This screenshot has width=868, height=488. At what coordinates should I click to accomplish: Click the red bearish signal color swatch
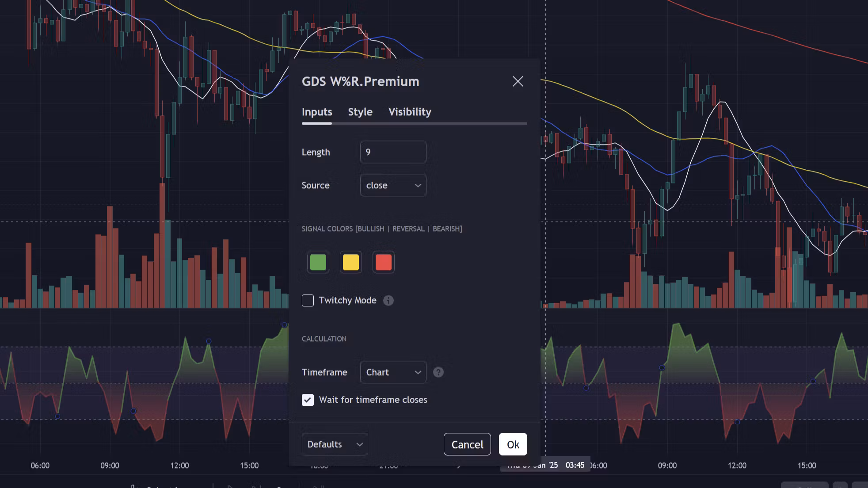[x=383, y=262]
